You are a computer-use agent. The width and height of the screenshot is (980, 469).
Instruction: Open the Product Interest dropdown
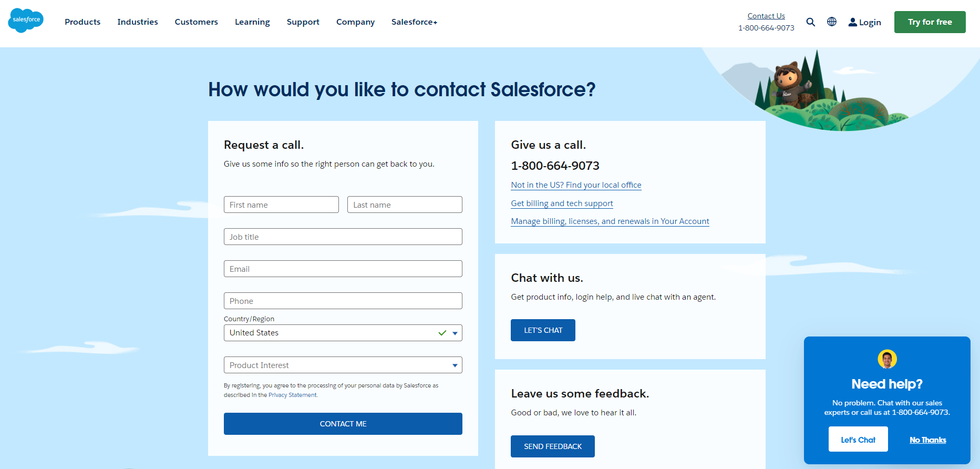[x=454, y=365]
